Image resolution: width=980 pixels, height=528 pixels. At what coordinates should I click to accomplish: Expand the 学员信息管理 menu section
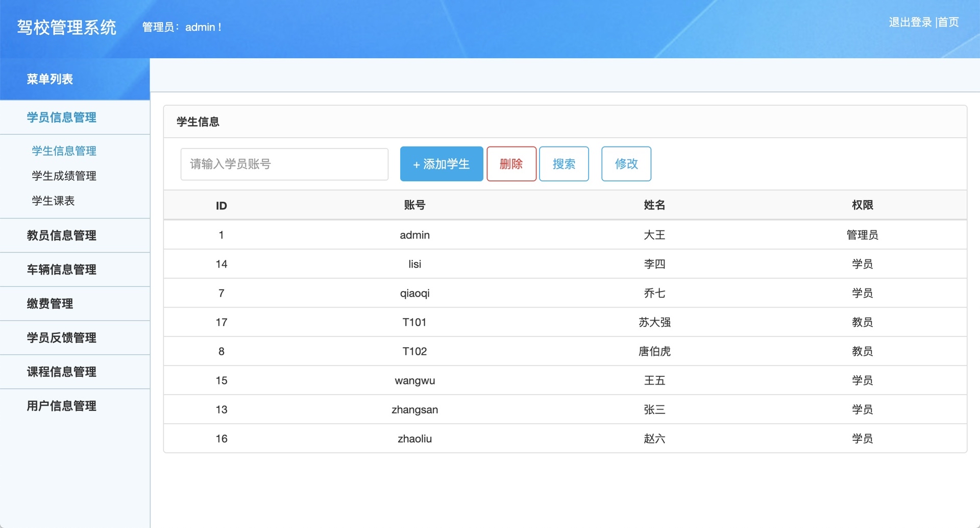pyautogui.click(x=61, y=117)
